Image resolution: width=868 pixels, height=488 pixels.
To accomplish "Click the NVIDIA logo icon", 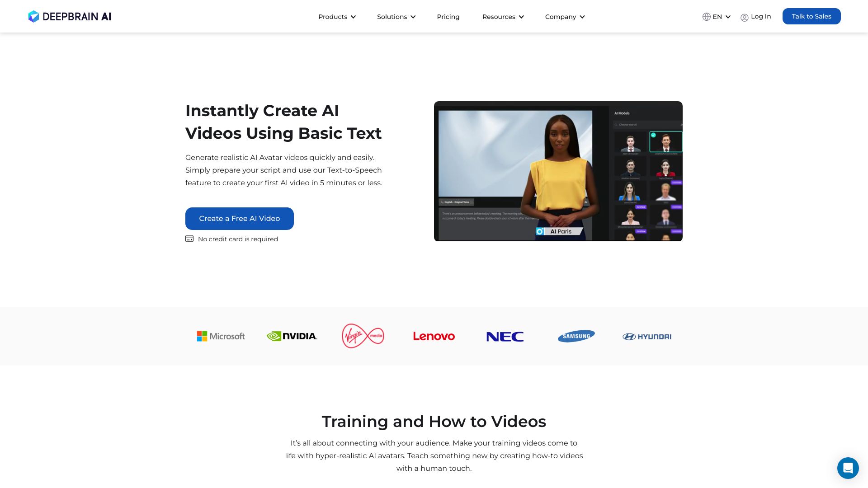I will (x=292, y=336).
